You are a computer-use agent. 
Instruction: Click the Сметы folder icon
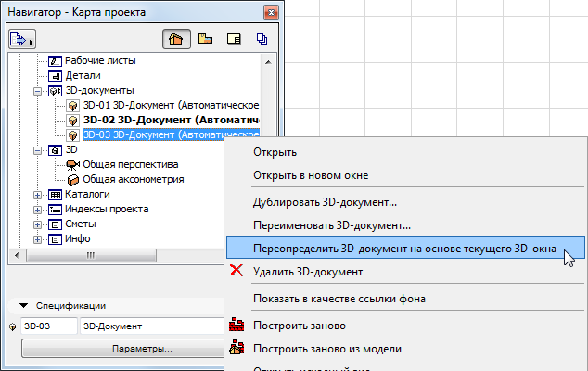coord(55,224)
